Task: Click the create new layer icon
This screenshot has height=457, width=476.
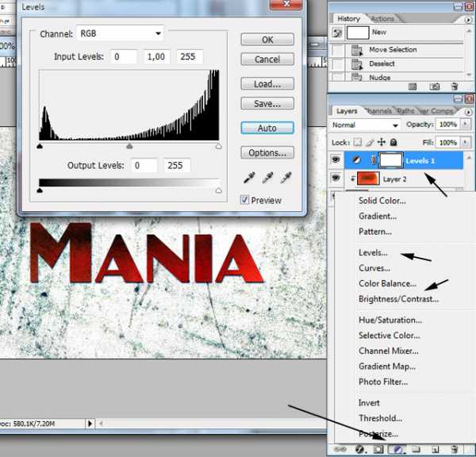Action: [436, 450]
